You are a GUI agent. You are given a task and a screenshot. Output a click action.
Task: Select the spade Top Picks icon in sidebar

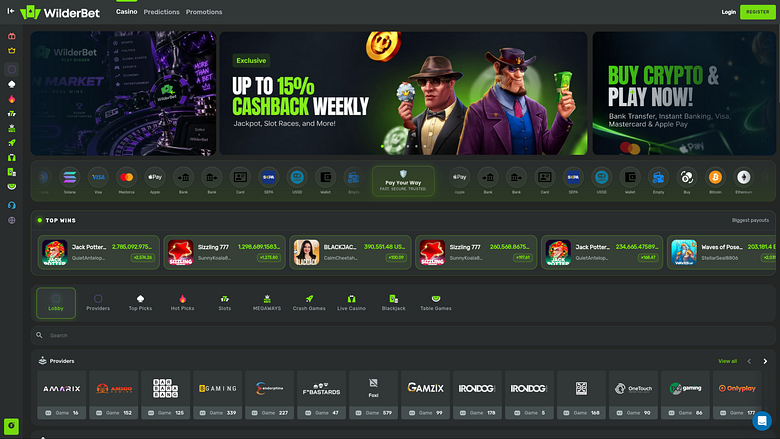pos(11,85)
